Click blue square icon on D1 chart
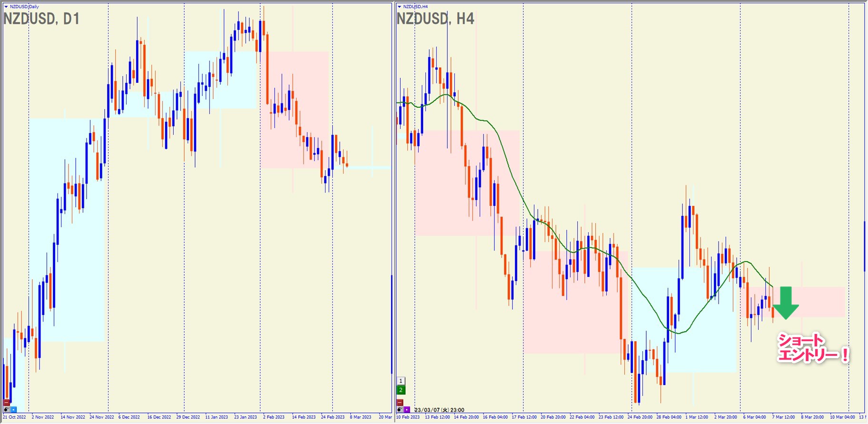Viewport: 868px width, 424px height. [x=13, y=409]
